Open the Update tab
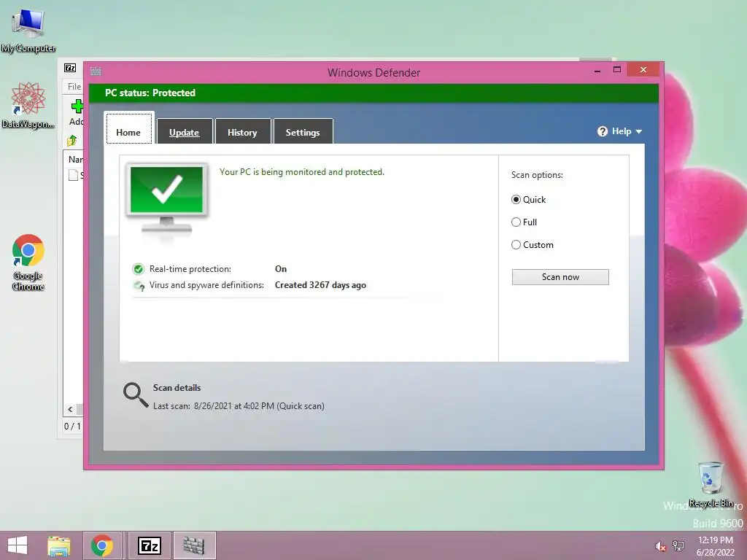Screen dimensions: 747x560 (x=185, y=131)
